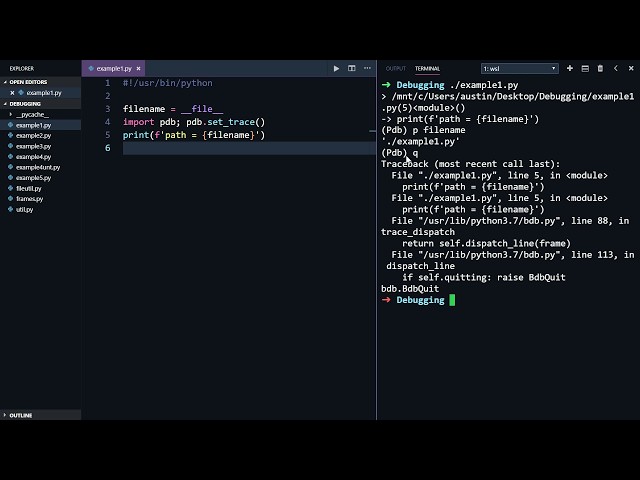Close the example1.py editor tab
640x480 pixels.
click(138, 69)
